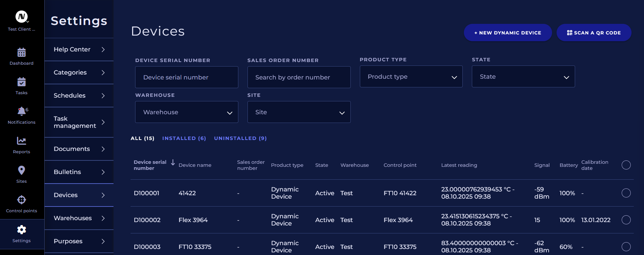Open the Product type dropdown

(411, 77)
